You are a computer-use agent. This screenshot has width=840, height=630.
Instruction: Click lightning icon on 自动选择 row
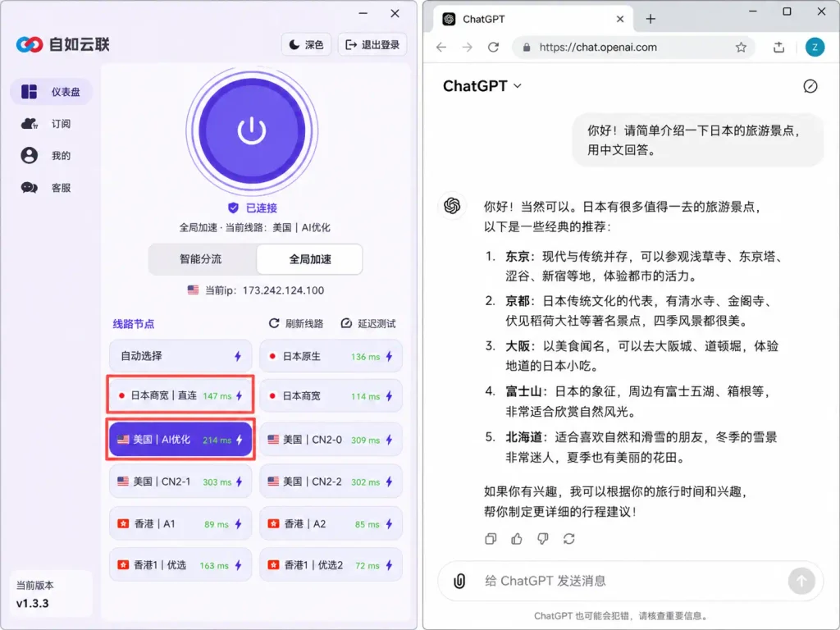coord(238,356)
